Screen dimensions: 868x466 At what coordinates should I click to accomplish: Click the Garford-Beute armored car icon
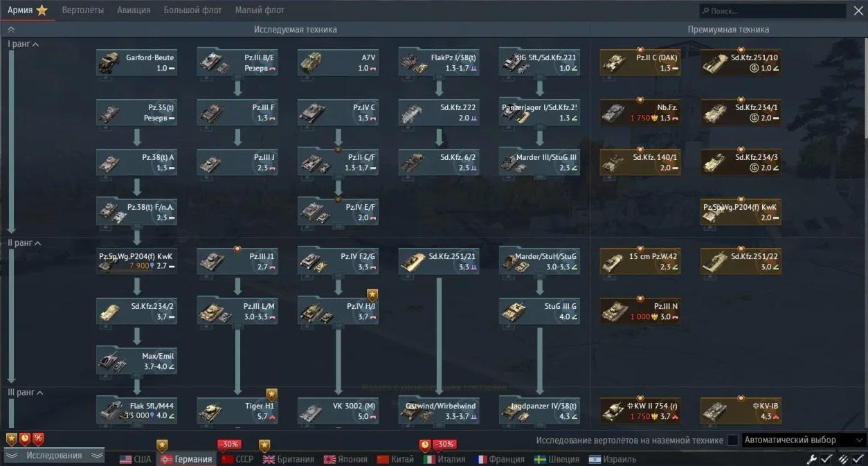(x=109, y=63)
